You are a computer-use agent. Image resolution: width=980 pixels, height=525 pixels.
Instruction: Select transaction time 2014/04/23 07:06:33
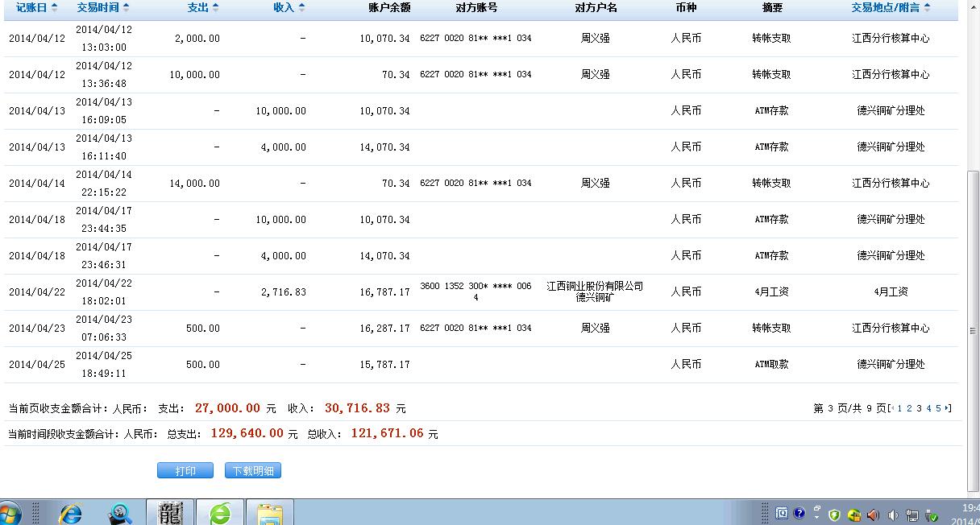coord(103,329)
